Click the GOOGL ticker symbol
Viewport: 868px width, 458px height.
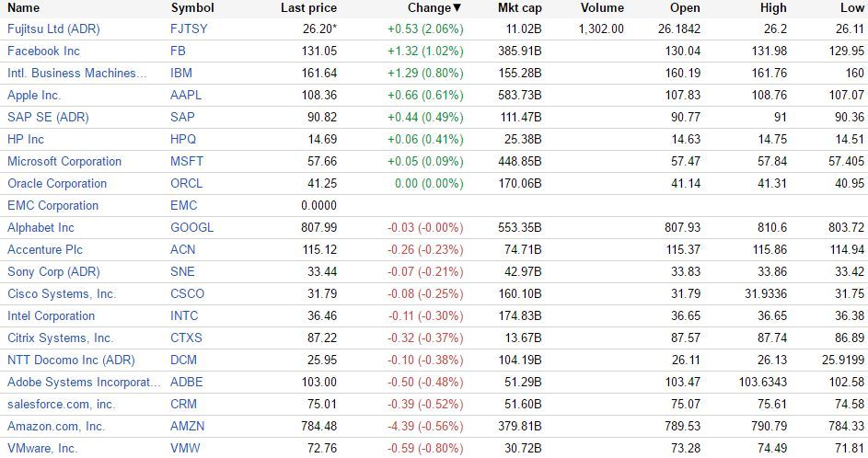(191, 227)
